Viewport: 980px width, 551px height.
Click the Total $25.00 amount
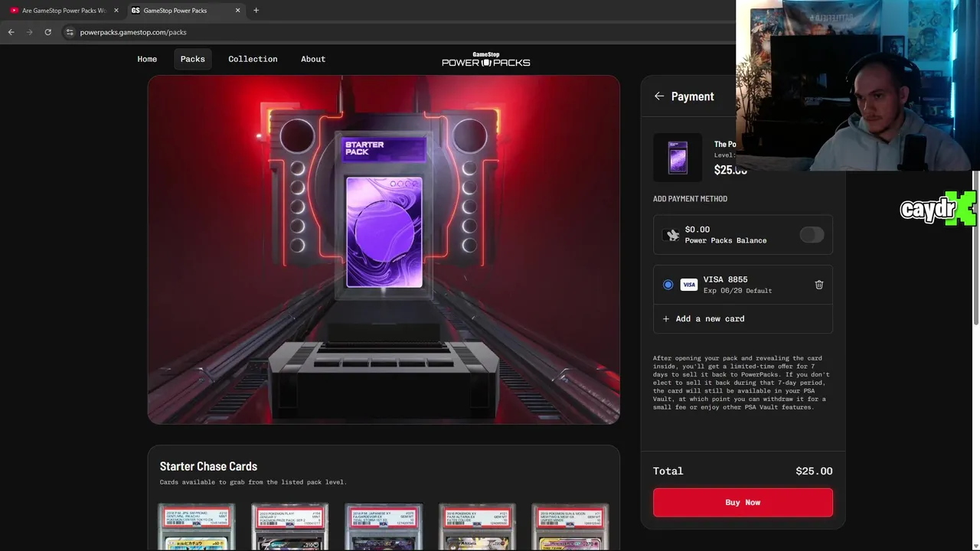click(x=814, y=471)
